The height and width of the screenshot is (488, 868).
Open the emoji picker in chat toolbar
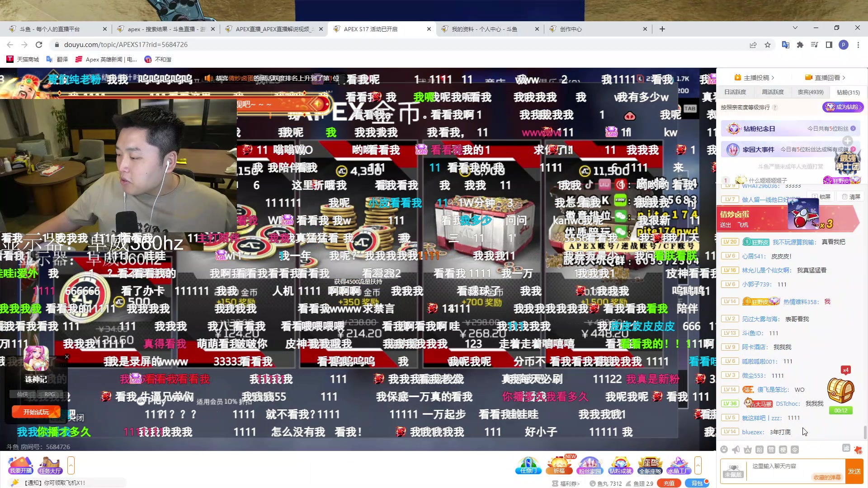724,450
